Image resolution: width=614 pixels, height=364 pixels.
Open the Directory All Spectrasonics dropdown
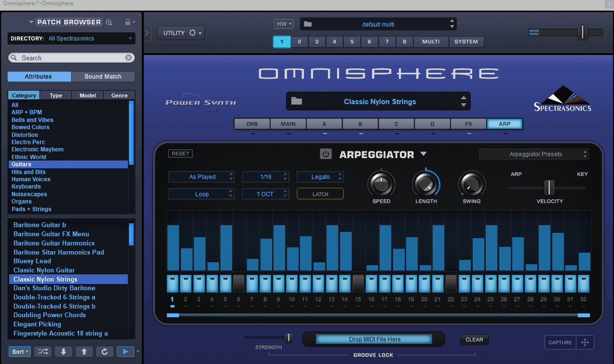point(71,39)
